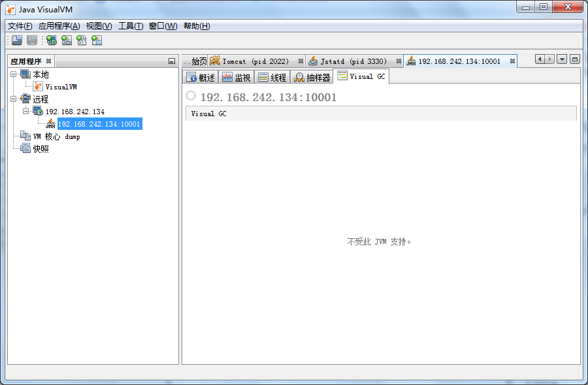Image resolution: width=588 pixels, height=385 pixels.
Task: Click the VM 核心 dump icon
Action: (25, 136)
